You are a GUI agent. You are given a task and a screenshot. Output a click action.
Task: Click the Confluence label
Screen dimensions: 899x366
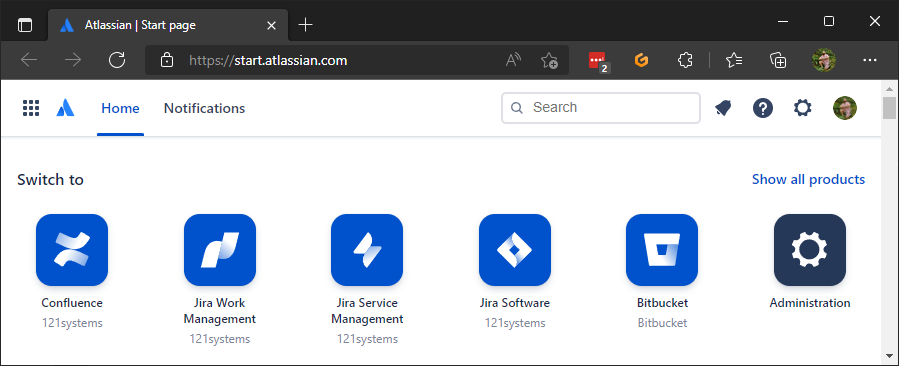(72, 303)
